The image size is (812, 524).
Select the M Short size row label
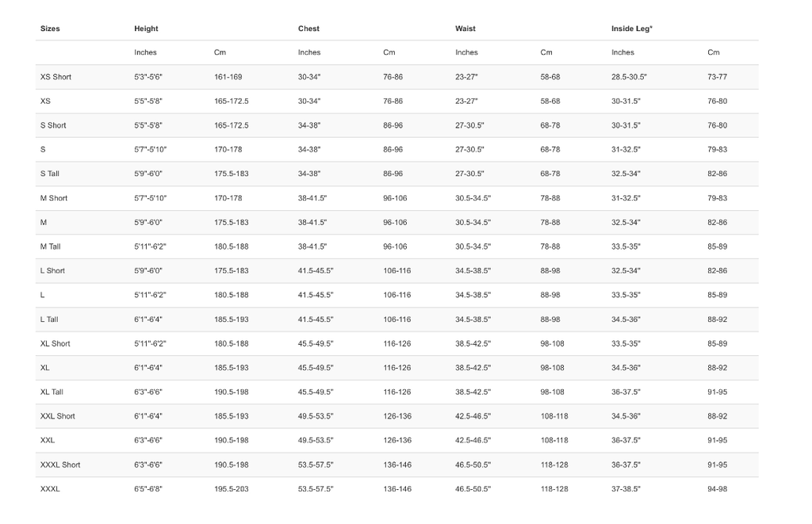[54, 198]
